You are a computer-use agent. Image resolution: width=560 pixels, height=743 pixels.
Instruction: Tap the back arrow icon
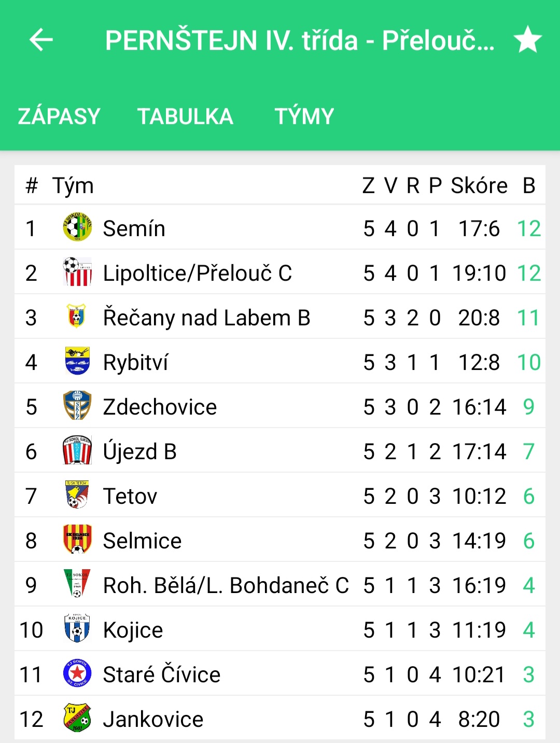41,39
